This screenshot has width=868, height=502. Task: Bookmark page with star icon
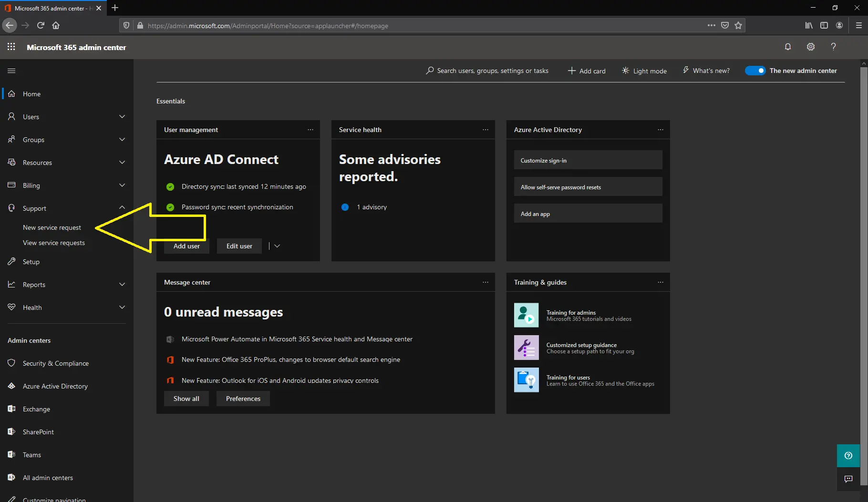pos(738,25)
